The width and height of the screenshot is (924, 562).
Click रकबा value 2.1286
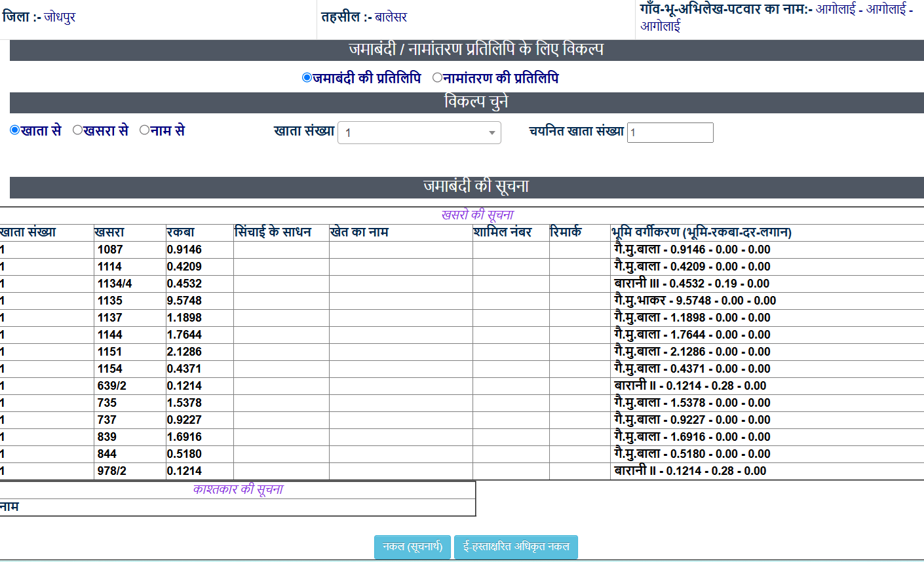[x=184, y=352]
